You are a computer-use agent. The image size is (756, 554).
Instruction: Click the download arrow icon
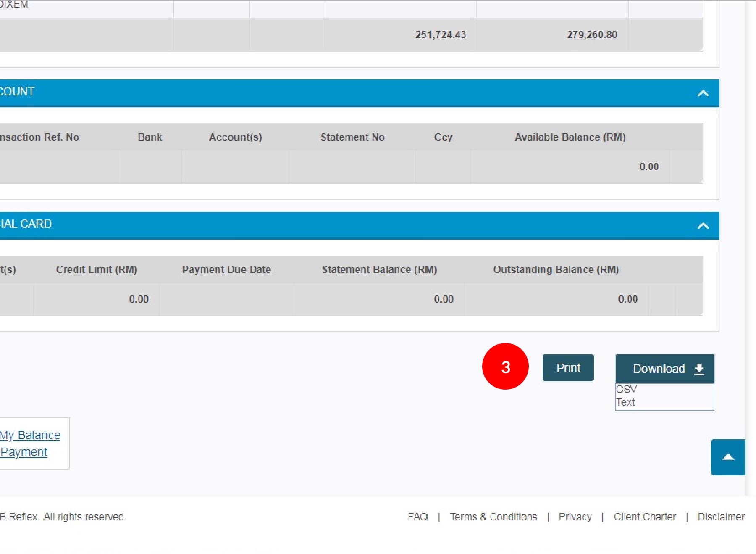tap(699, 369)
